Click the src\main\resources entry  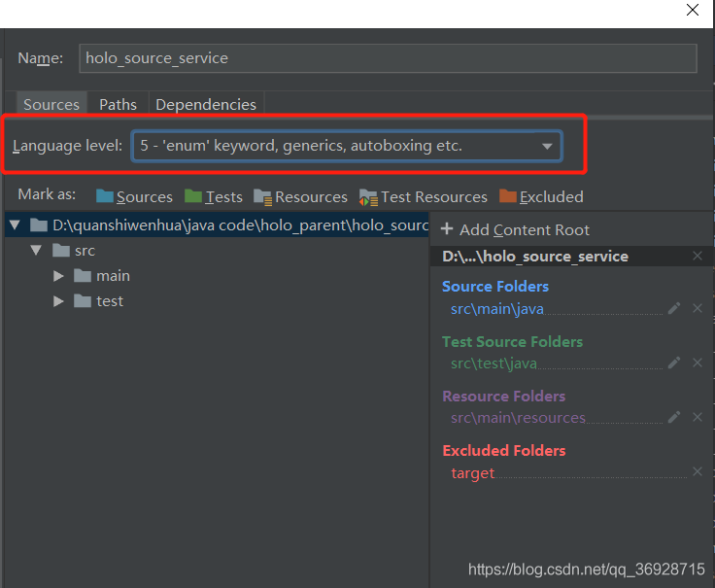[518, 417]
